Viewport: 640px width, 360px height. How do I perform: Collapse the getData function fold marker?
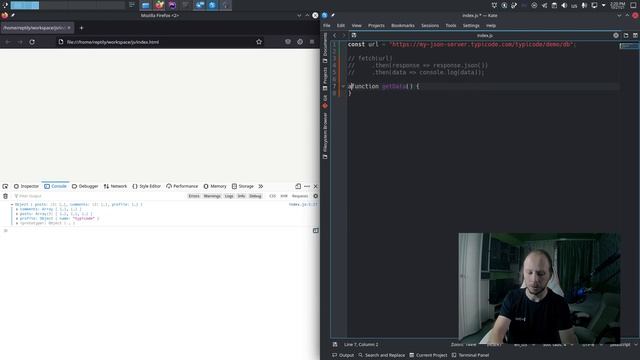coord(343,86)
